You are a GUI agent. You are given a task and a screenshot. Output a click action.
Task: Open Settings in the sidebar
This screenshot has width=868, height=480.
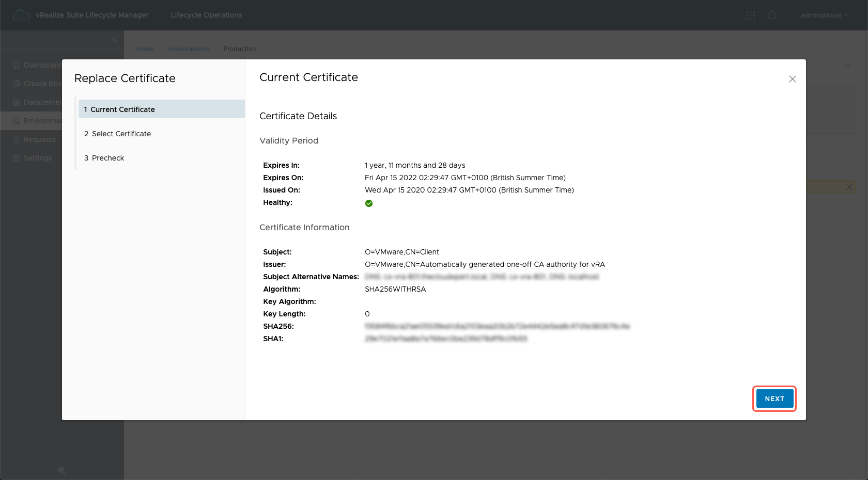tap(38, 158)
